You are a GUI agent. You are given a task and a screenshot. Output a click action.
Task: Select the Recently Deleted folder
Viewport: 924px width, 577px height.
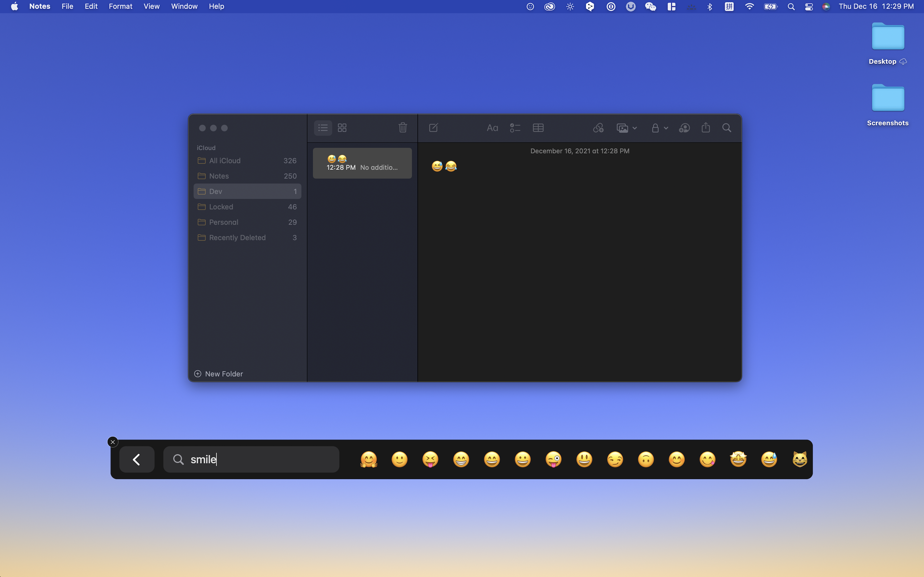237,237
